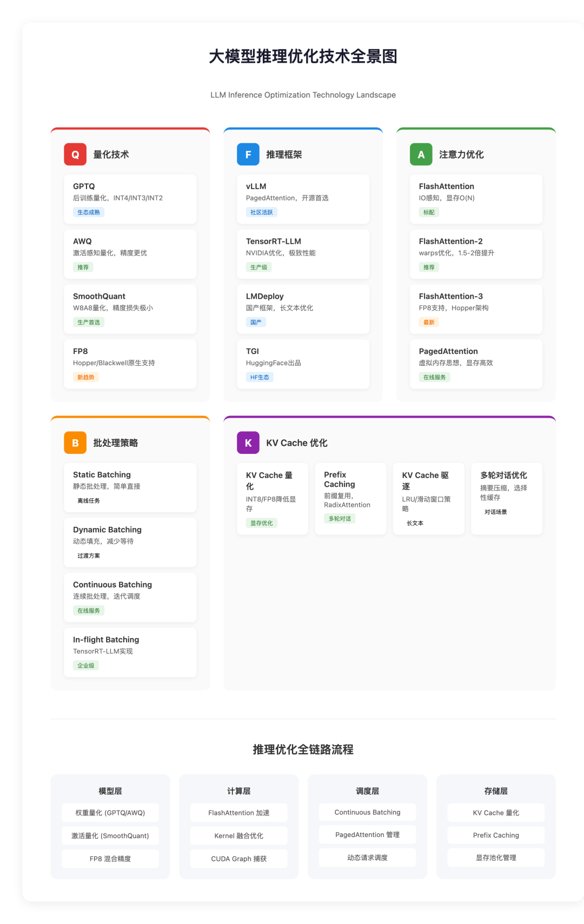Click CUDA Graph 捕获 item

click(x=239, y=859)
